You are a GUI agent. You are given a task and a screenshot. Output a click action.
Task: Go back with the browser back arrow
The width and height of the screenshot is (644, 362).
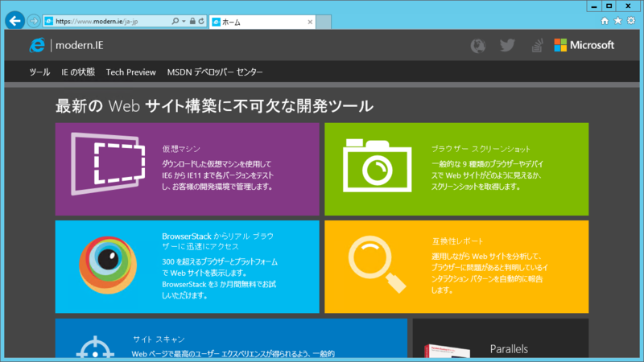tap(14, 21)
